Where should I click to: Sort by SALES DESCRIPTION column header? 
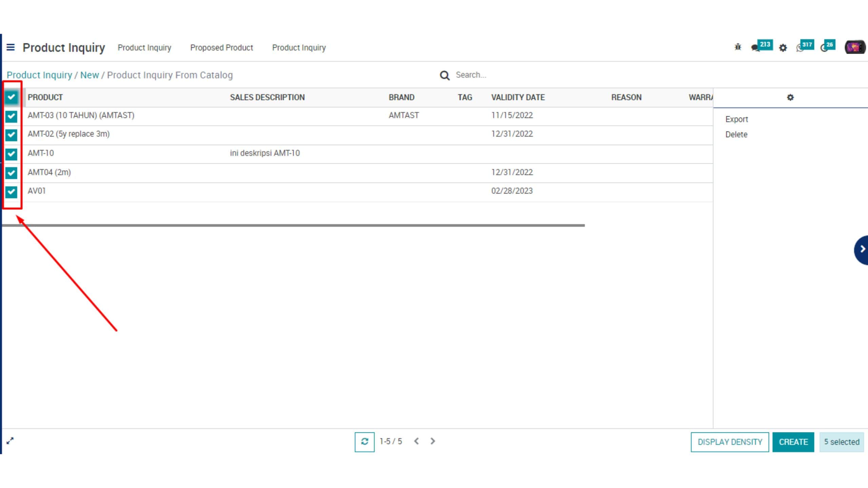267,98
